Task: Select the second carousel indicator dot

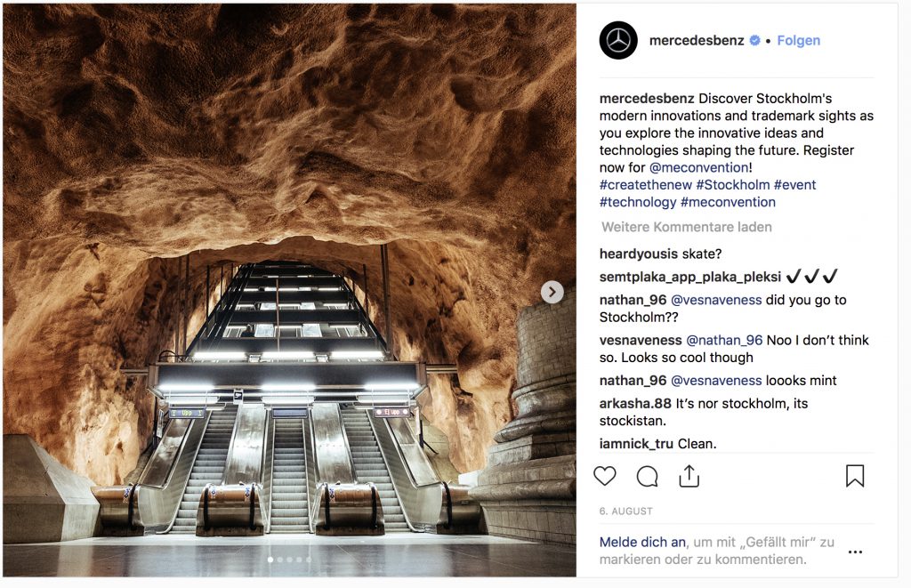Action: point(280,560)
